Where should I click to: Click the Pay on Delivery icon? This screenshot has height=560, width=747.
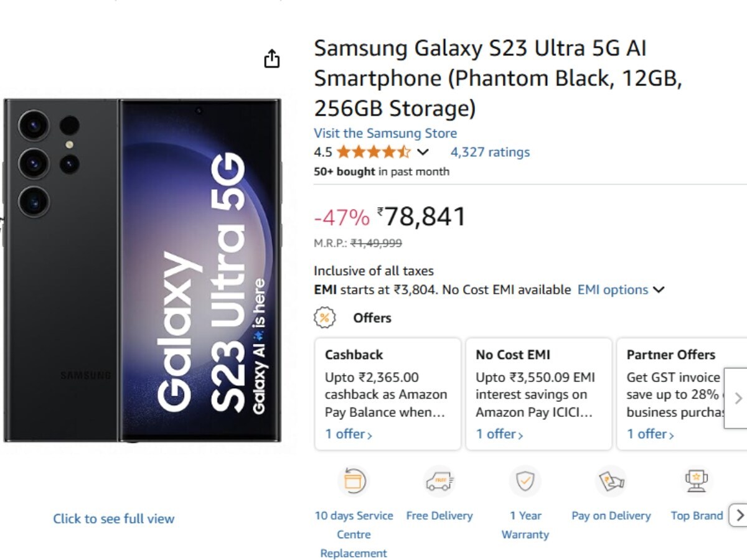[x=611, y=481]
